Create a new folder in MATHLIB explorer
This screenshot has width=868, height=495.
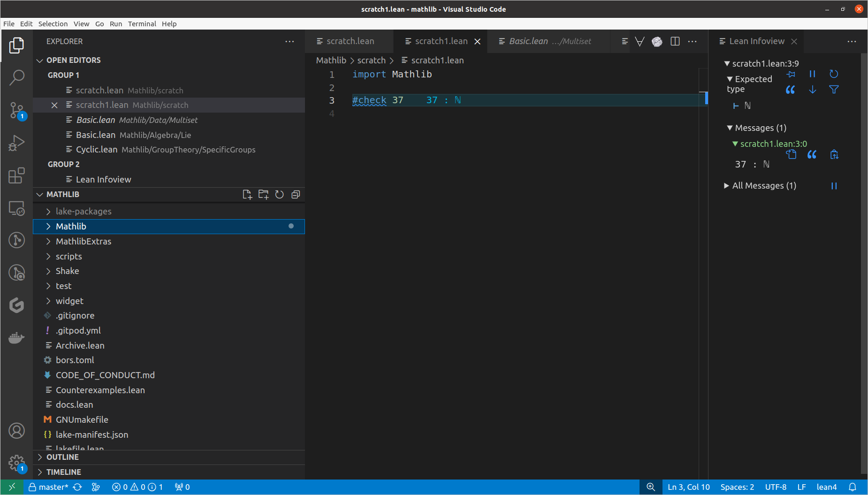point(263,195)
